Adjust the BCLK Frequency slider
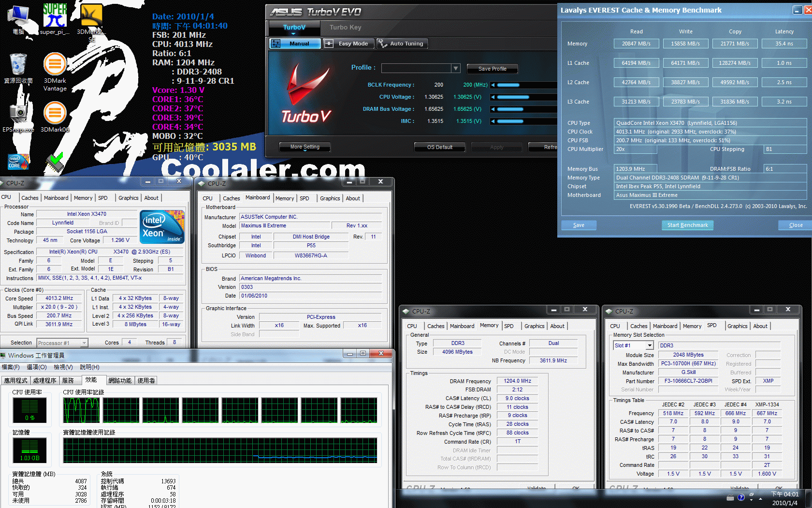812x508 pixels. tap(527, 85)
